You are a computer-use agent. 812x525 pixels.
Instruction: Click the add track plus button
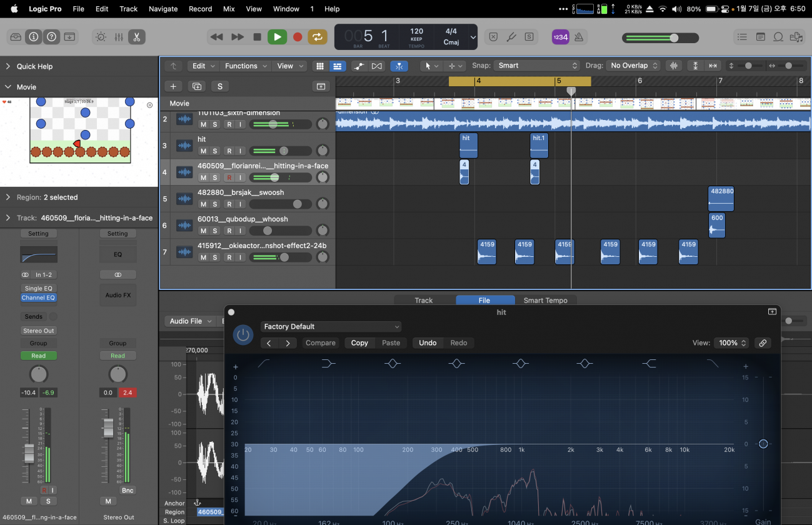coord(173,86)
